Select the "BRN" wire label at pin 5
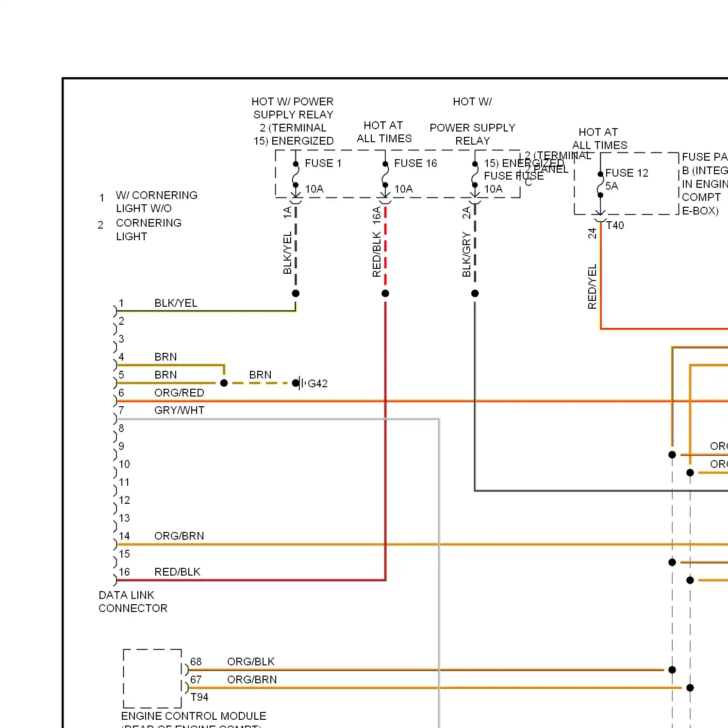Image resolution: width=728 pixels, height=728 pixels. (x=165, y=375)
